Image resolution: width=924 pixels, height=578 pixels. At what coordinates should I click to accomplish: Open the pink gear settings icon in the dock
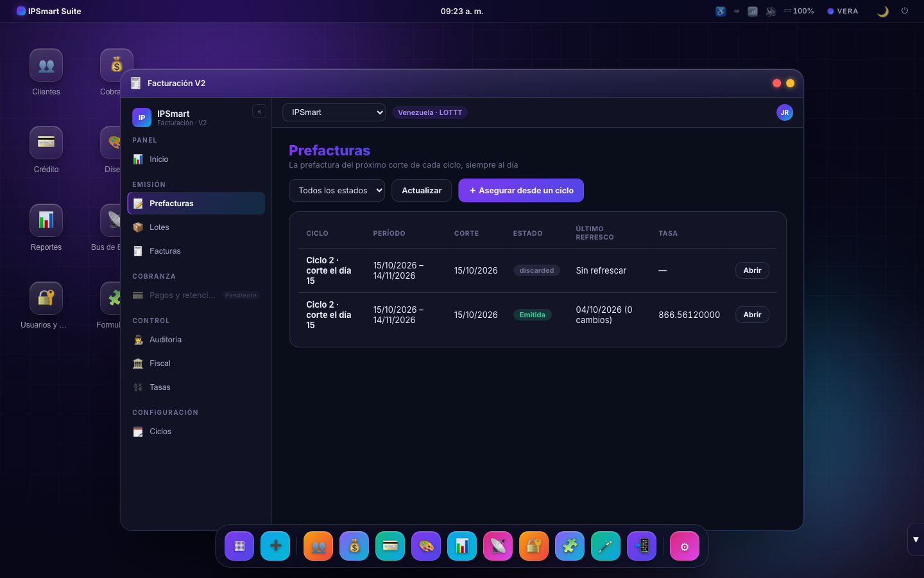[685, 546]
